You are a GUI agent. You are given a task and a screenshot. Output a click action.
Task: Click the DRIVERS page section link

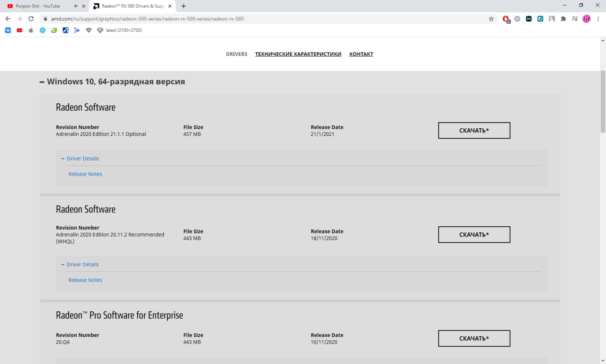click(237, 54)
